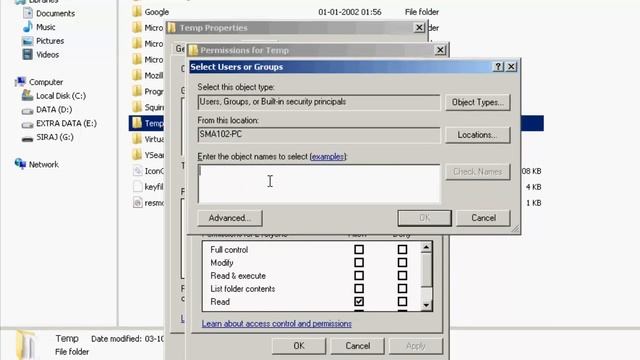Click permissions list scroll down arrow
The width and height of the screenshot is (640, 360).
click(x=426, y=305)
